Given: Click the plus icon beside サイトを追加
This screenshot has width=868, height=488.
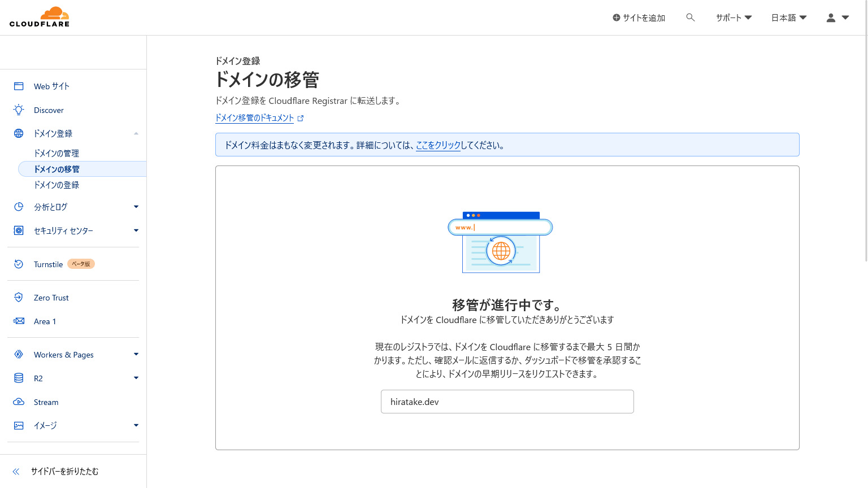Looking at the screenshot, I should point(617,18).
